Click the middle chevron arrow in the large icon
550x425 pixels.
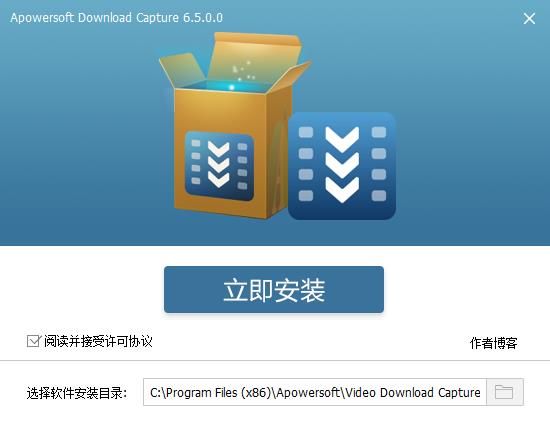click(342, 165)
